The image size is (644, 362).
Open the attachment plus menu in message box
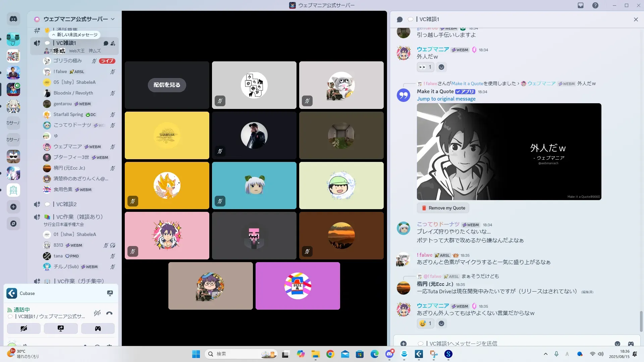point(404,344)
